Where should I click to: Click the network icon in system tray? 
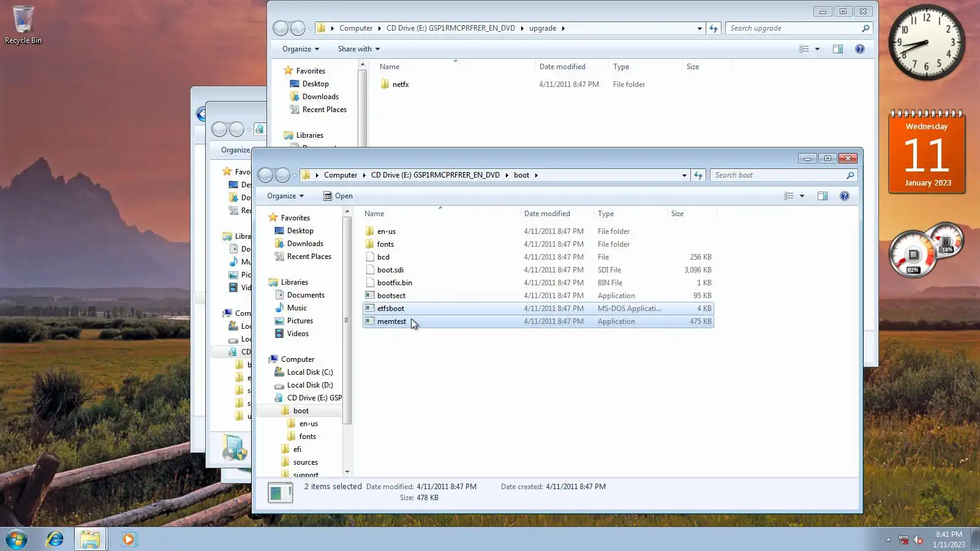coord(903,539)
